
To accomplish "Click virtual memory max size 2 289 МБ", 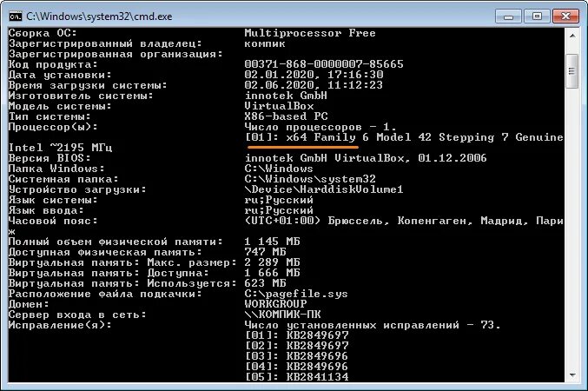I will click(x=272, y=262).
